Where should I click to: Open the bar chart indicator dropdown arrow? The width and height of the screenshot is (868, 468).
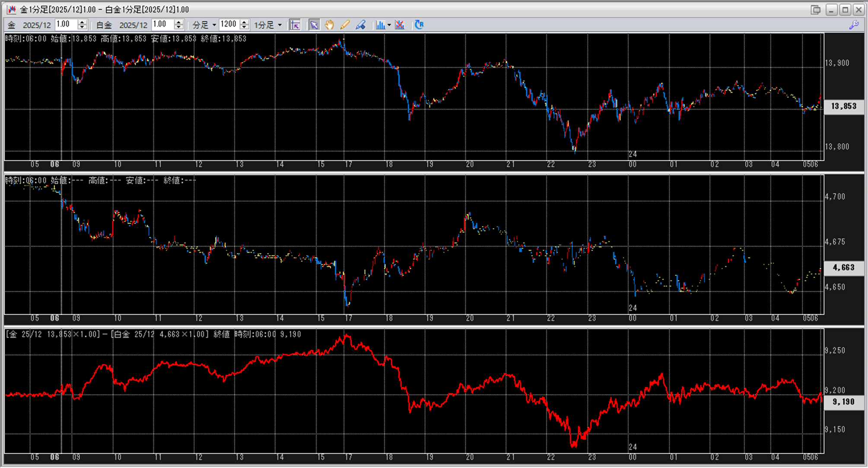(389, 25)
